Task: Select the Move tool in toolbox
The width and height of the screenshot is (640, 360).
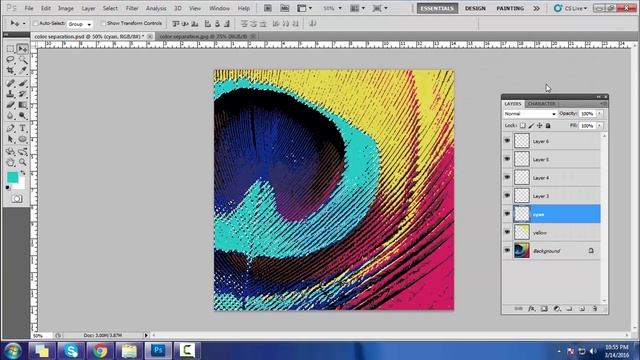Action: pos(22,49)
